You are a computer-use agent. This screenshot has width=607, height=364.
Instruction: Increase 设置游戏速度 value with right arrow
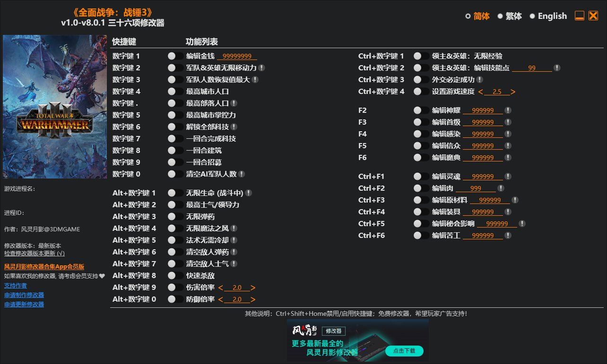pos(513,92)
